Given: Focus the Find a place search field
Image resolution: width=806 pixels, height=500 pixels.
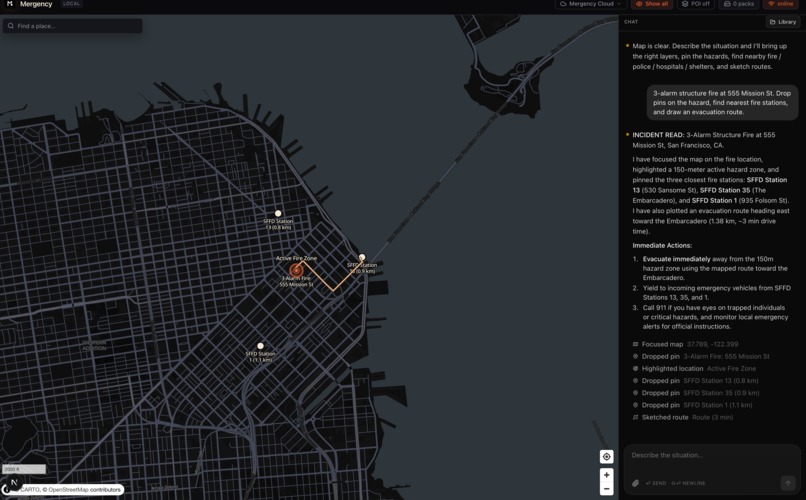Looking at the screenshot, I should coord(72,26).
